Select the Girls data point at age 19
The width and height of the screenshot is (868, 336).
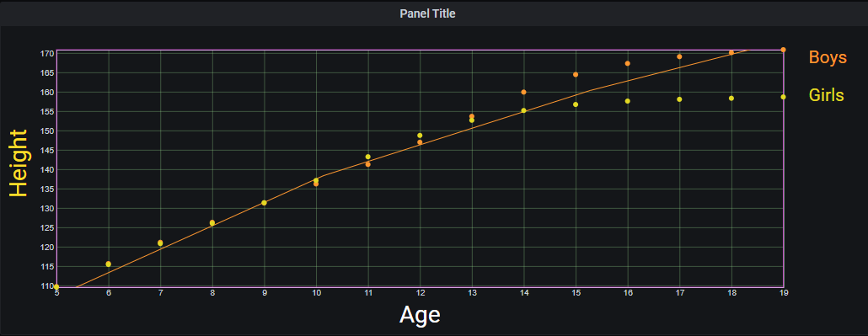(783, 97)
